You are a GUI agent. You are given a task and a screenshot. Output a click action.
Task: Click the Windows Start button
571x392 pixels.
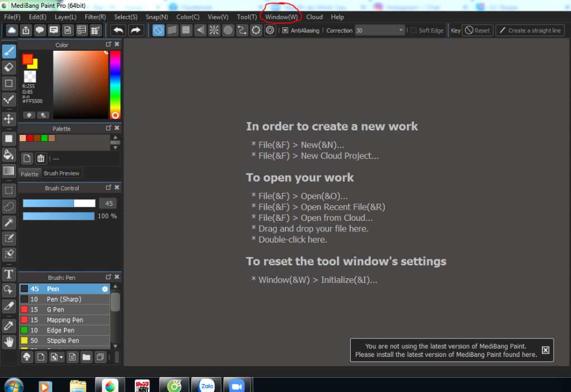pyautogui.click(x=13, y=386)
